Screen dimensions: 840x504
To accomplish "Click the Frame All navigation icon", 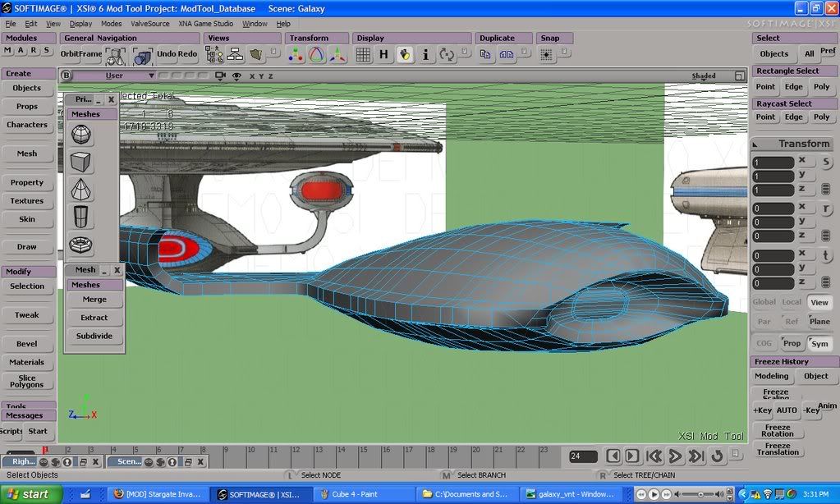I will (115, 55).
